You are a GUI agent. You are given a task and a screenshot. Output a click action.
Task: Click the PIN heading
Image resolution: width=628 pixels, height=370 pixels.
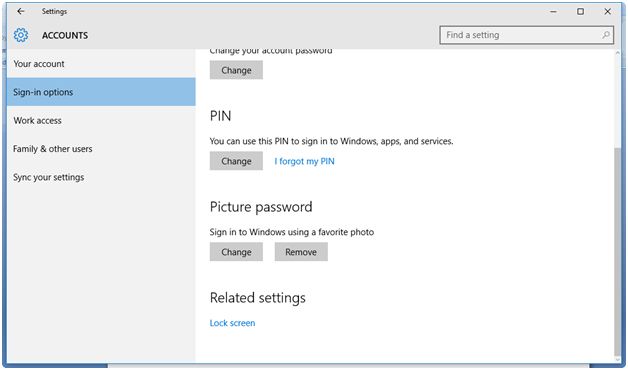[x=221, y=116]
